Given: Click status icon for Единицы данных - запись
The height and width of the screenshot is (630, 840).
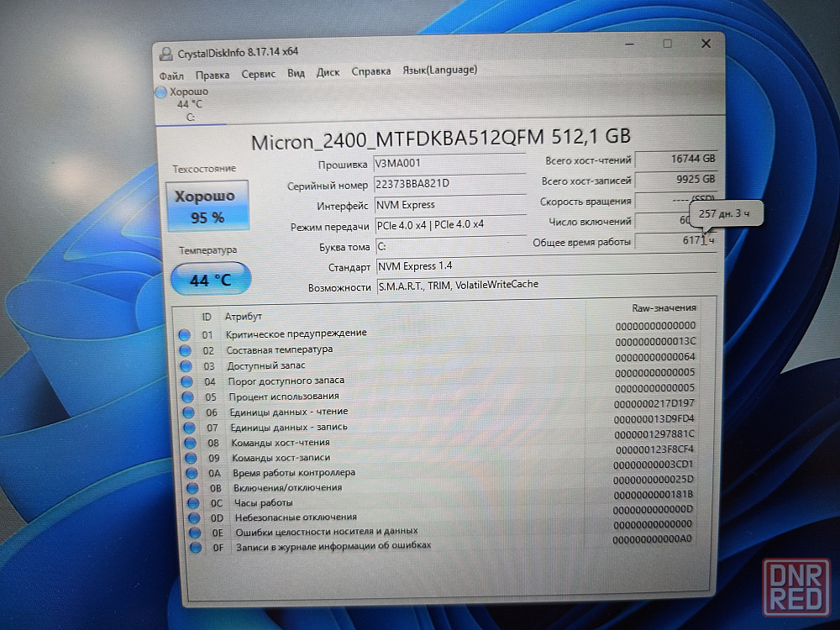Looking at the screenshot, I should click(190, 428).
